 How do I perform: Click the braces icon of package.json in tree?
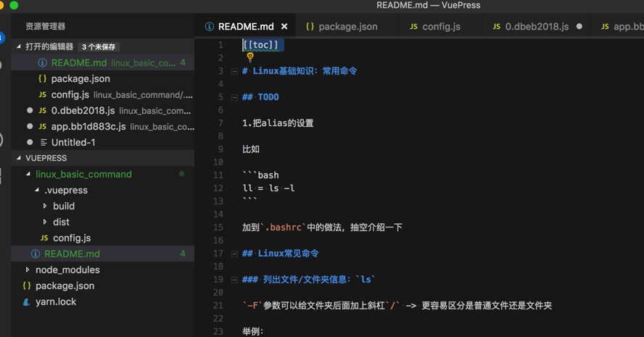pos(27,286)
